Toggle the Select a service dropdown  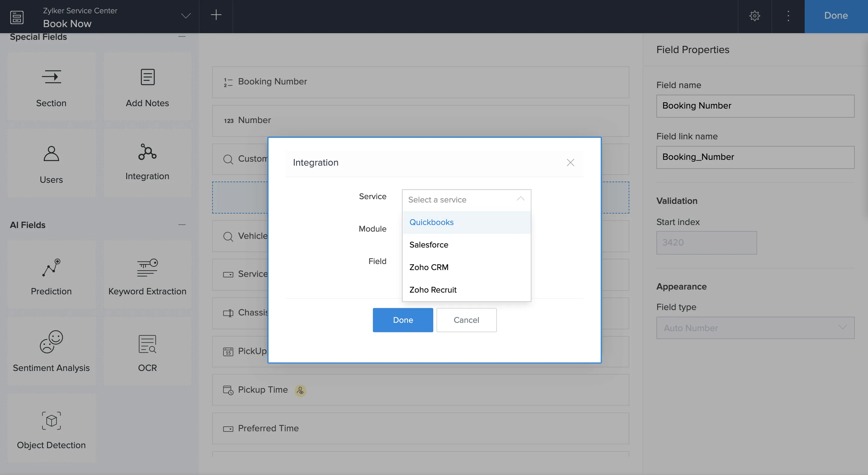tap(466, 200)
